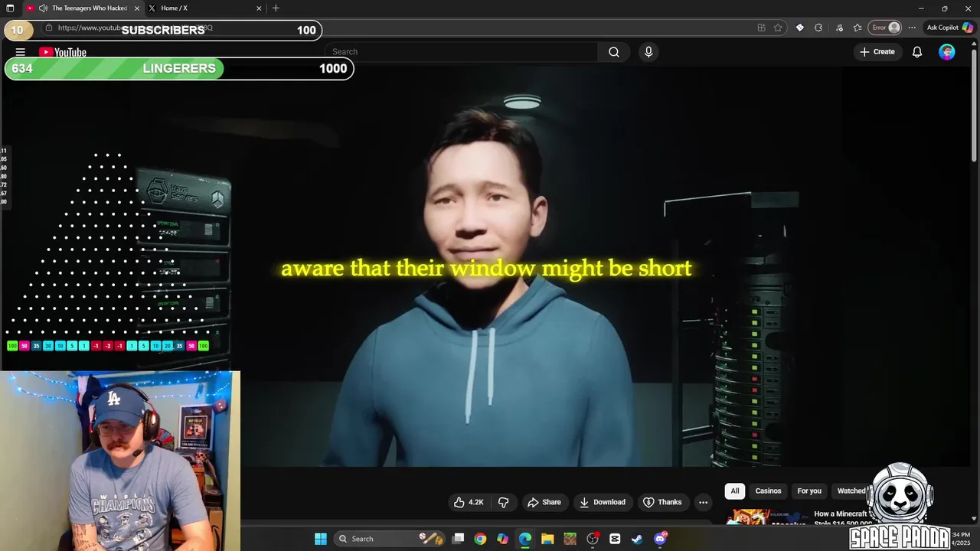The width and height of the screenshot is (980, 551).
Task: Open the YouTube account avatar menu
Action: point(947,52)
